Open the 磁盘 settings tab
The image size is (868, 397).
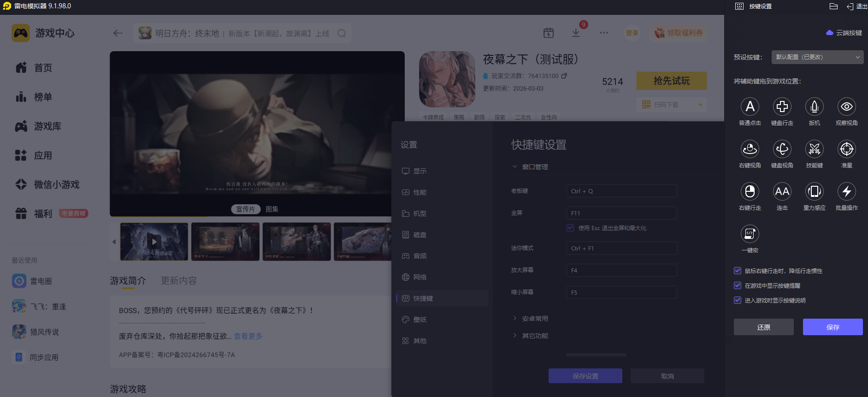coord(442,235)
